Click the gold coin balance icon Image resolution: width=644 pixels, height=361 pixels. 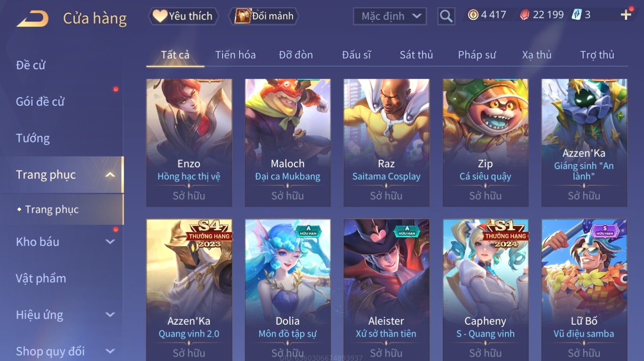click(x=473, y=15)
